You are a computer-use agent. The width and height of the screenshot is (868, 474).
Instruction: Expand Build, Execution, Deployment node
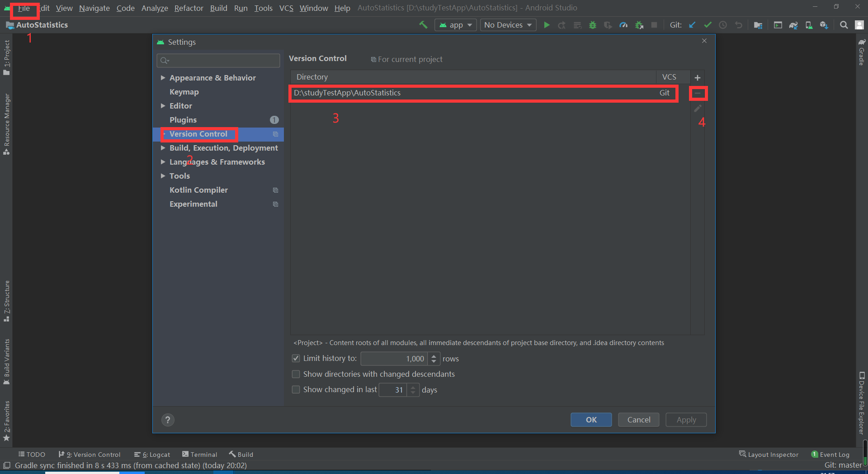[163, 148]
